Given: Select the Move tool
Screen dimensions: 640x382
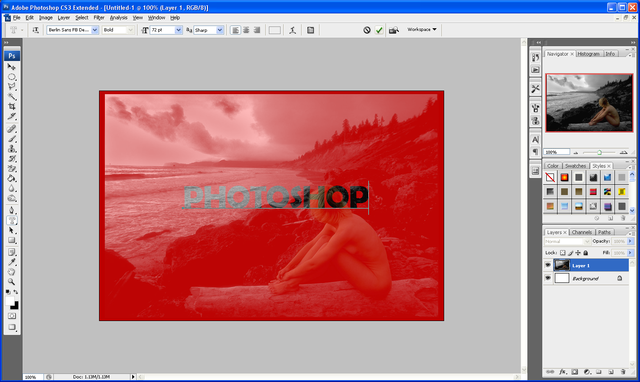Looking at the screenshot, I should click(12, 67).
